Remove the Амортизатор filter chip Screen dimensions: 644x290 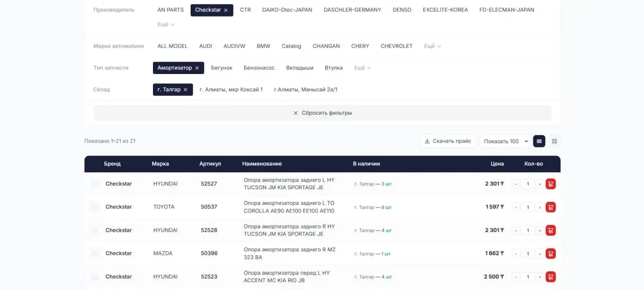tap(197, 68)
